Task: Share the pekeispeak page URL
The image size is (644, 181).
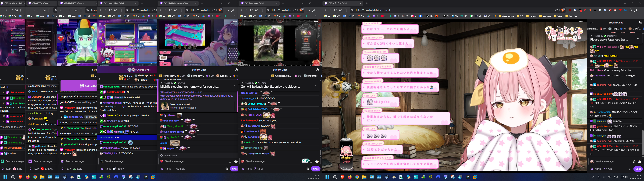Action: pyautogui.click(x=557, y=10)
